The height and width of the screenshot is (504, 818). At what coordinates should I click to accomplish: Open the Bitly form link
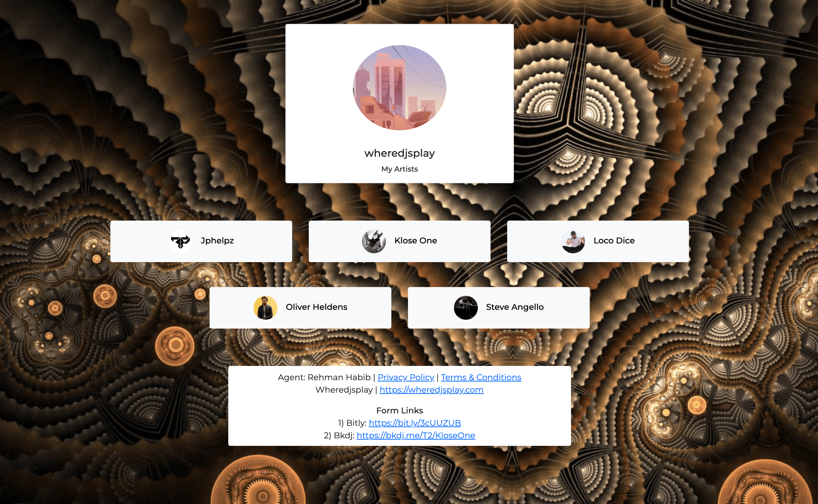coord(414,423)
